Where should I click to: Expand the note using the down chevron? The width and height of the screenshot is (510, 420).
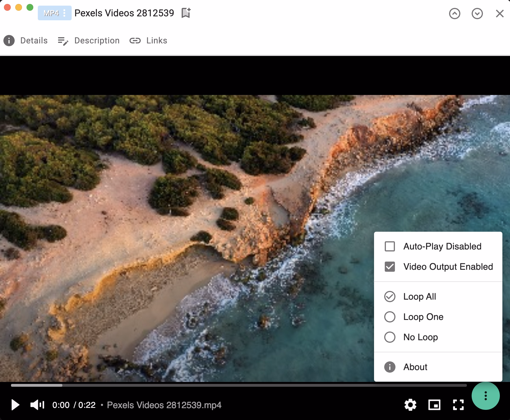477,14
